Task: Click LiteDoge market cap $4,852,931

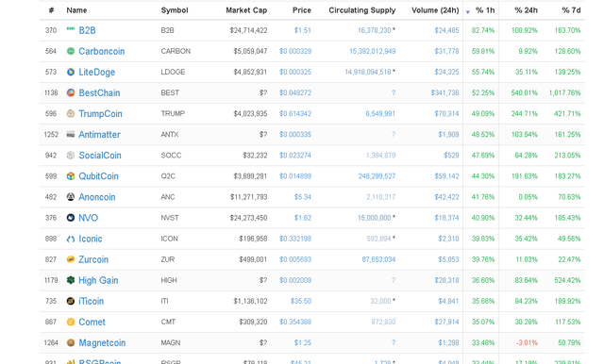Action: [x=250, y=72]
